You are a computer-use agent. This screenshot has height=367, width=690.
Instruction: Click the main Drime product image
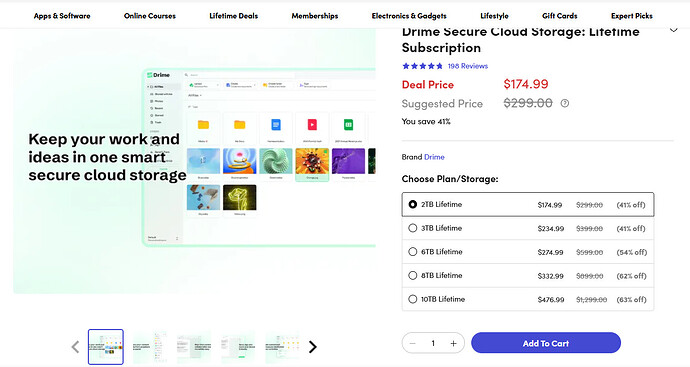coord(194,161)
